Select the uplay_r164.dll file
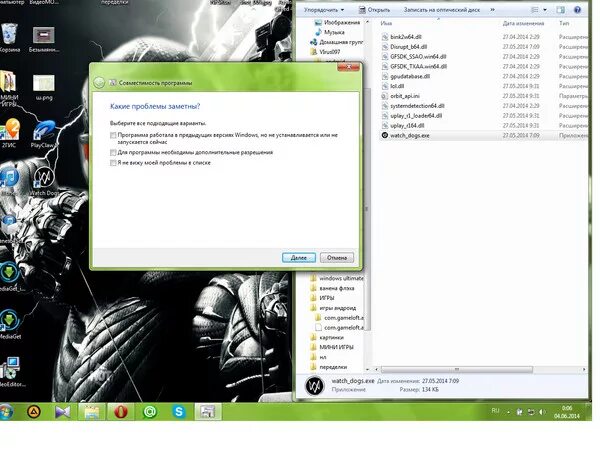Screen dimensions: 600x450 [407, 126]
